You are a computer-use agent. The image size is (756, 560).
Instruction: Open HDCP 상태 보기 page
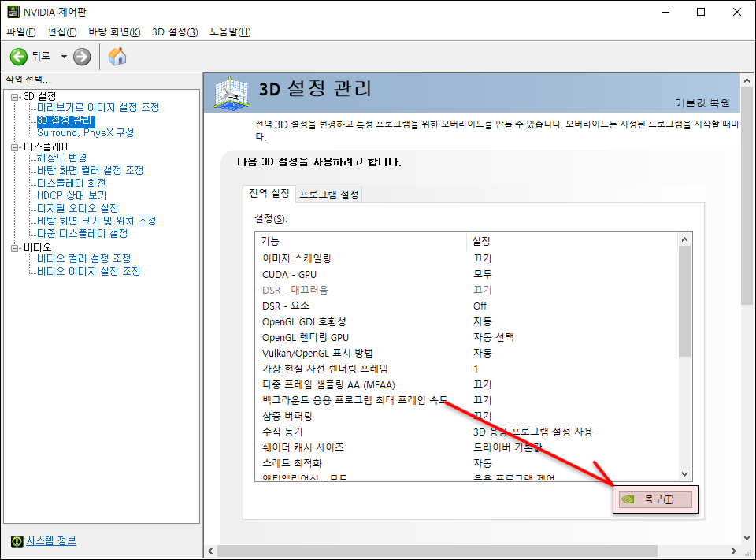(72, 195)
